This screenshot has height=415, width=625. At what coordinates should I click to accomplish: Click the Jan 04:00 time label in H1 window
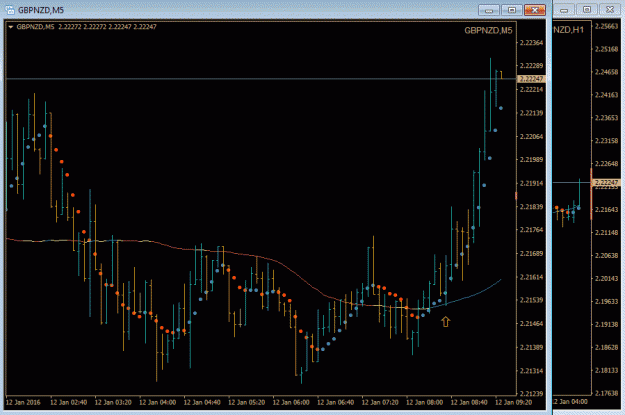click(x=570, y=402)
